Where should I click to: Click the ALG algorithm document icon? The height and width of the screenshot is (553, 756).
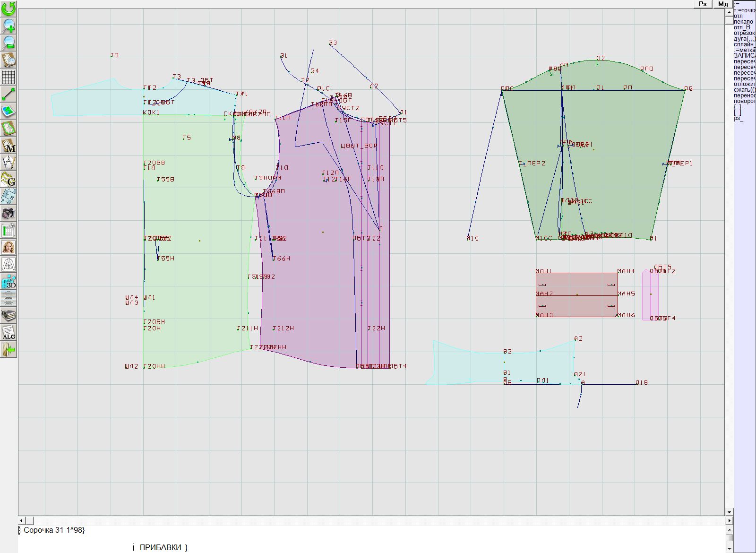coord(9,332)
